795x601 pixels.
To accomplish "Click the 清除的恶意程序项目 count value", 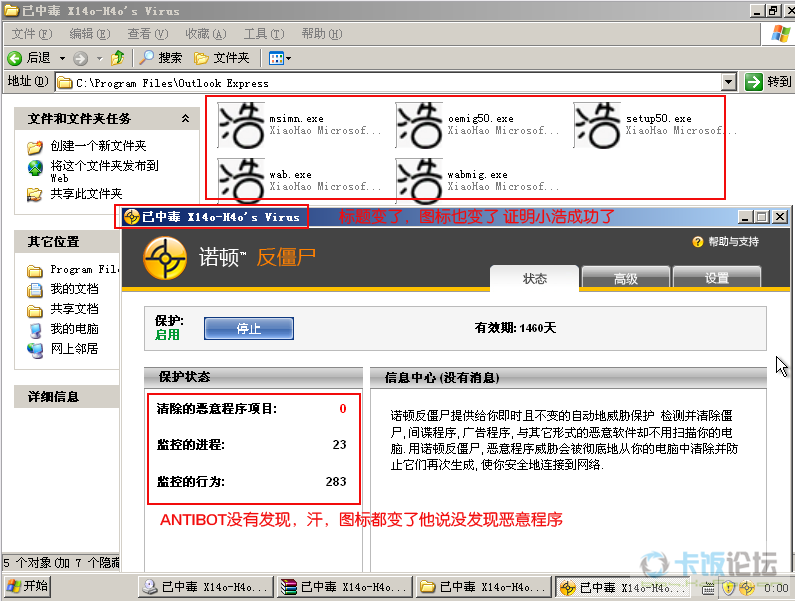I will pos(343,409).
